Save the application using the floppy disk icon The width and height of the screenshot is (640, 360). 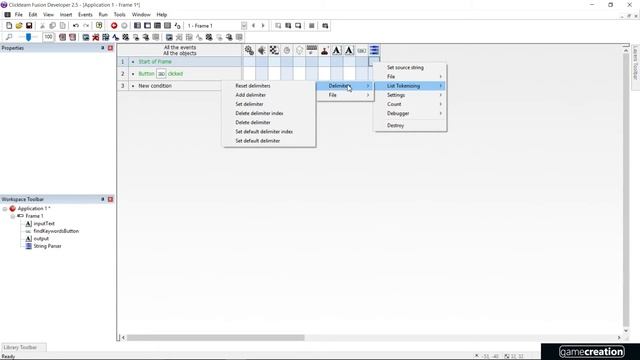(29, 25)
